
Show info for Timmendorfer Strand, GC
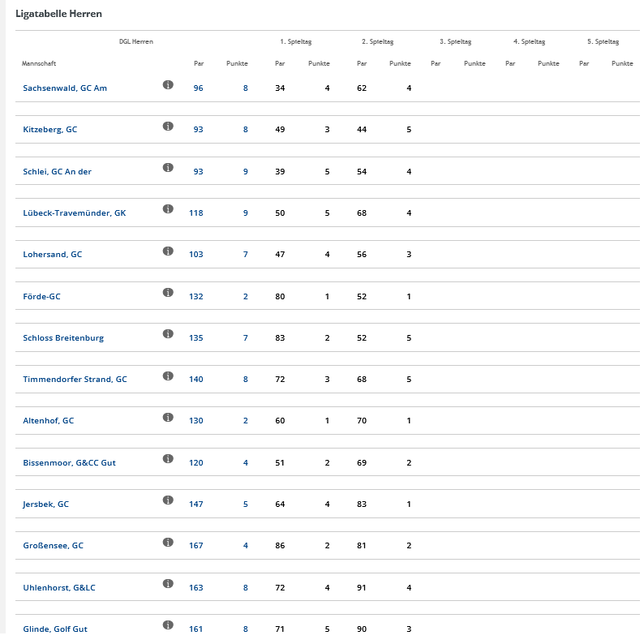click(168, 376)
